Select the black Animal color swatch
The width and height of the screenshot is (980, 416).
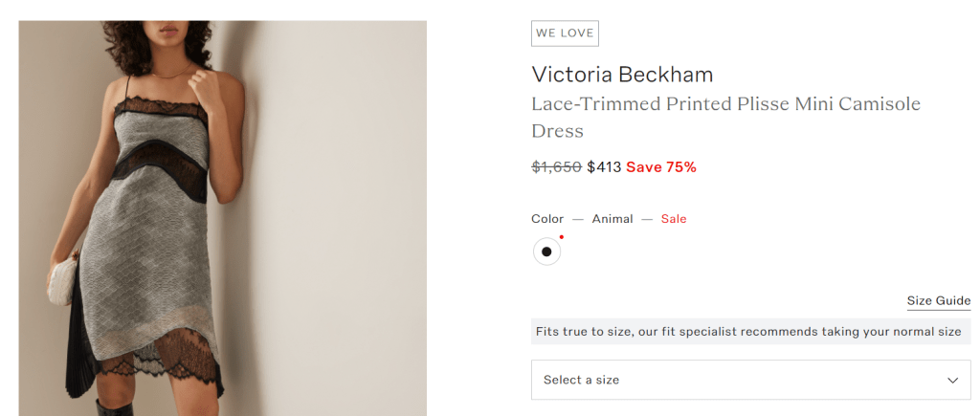point(546,252)
